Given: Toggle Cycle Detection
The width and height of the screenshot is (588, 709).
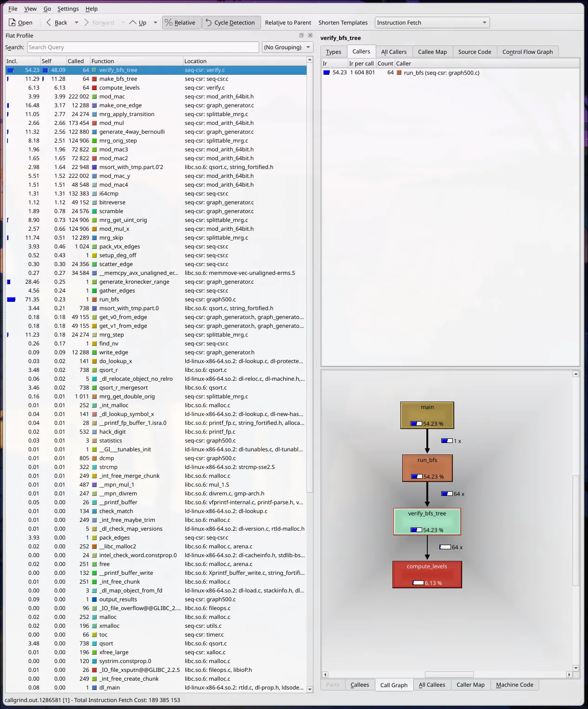Looking at the screenshot, I should point(231,22).
